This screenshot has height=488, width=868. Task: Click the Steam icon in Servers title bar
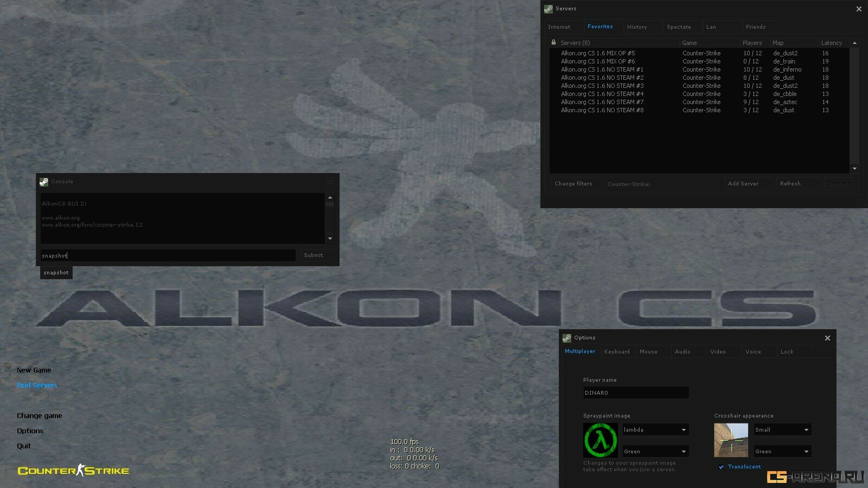click(548, 9)
